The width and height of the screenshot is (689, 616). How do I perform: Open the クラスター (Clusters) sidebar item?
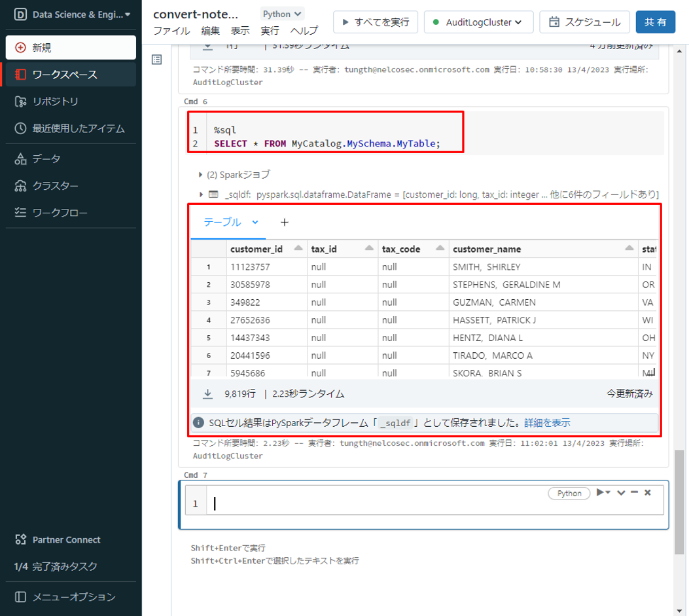56,186
